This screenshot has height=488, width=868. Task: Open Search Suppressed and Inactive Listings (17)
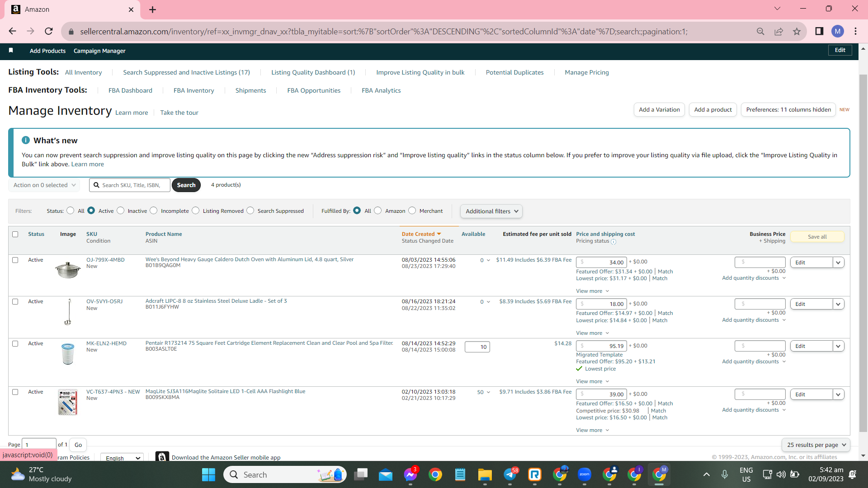point(186,72)
